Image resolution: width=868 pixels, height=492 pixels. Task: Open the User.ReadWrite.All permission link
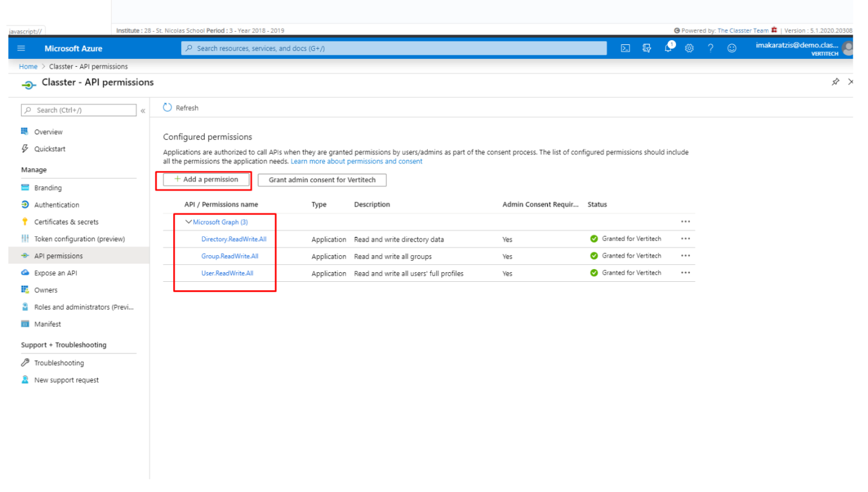(227, 273)
